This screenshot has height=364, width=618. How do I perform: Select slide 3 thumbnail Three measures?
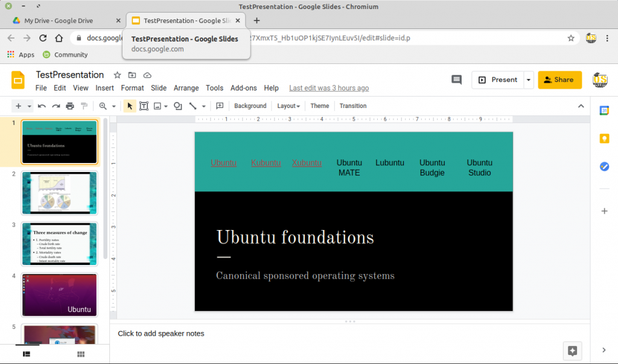tap(59, 244)
